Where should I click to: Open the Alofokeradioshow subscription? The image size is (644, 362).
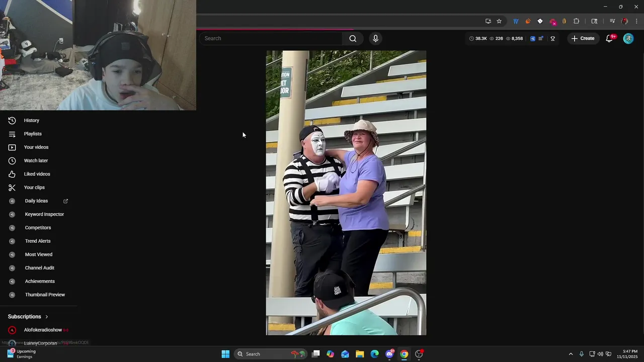click(x=43, y=330)
